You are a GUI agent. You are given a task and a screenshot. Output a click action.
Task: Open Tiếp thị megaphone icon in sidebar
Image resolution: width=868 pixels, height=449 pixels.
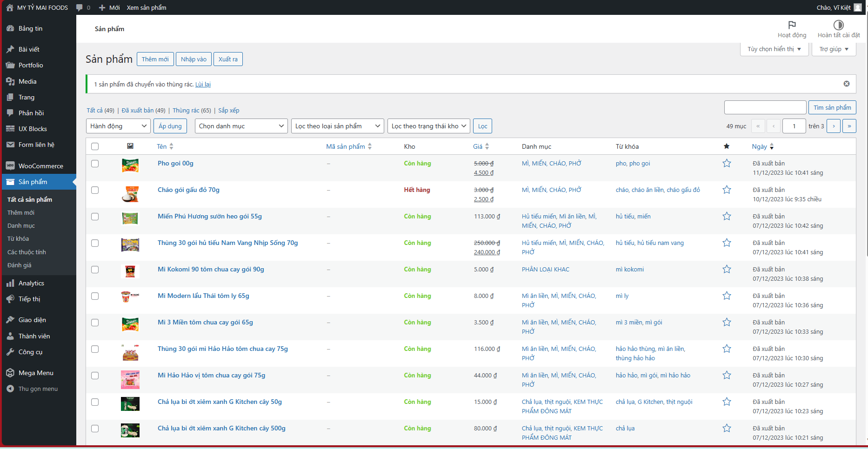tap(10, 299)
